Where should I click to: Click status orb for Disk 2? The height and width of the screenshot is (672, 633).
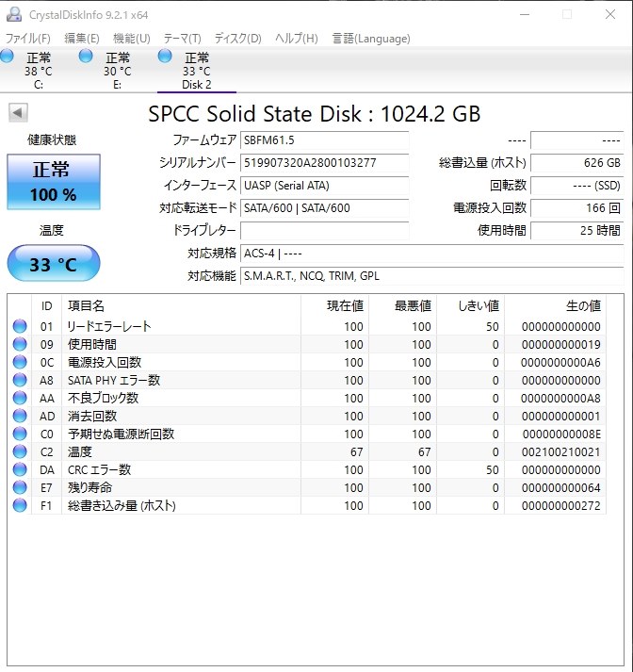pyautogui.click(x=165, y=57)
